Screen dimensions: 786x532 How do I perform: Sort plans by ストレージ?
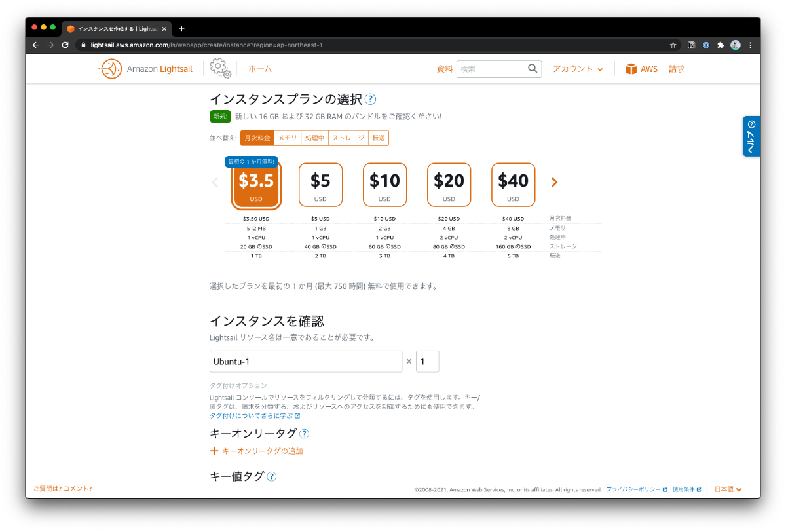348,138
